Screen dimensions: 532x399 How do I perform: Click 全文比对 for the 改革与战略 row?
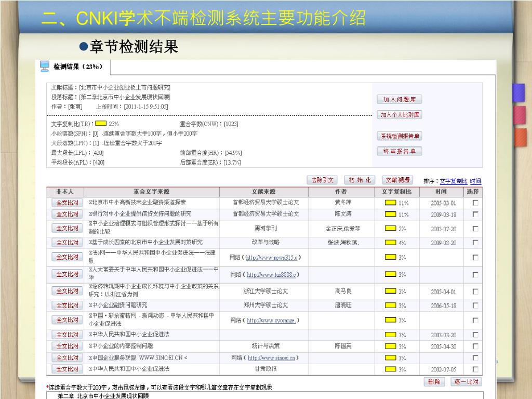tap(67, 243)
